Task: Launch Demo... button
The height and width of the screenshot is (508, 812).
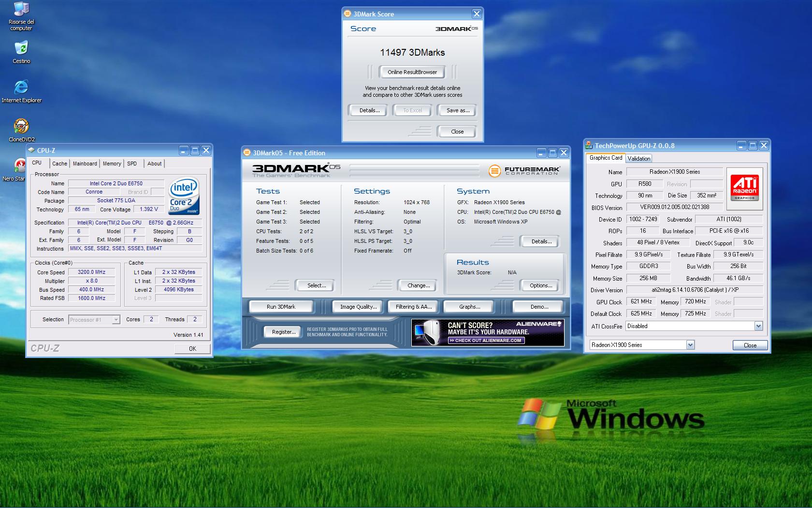Action: tap(539, 307)
